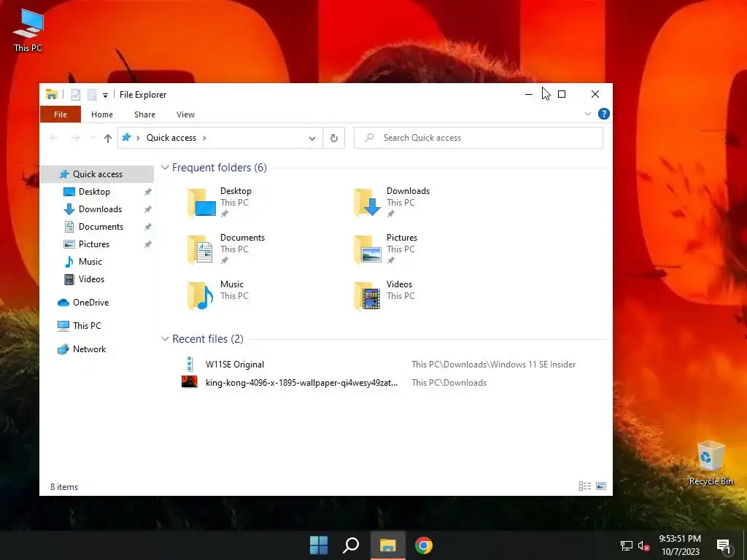Expand chevron after Quick access in address bar
Image resolution: width=747 pixels, height=560 pixels.
tap(204, 138)
